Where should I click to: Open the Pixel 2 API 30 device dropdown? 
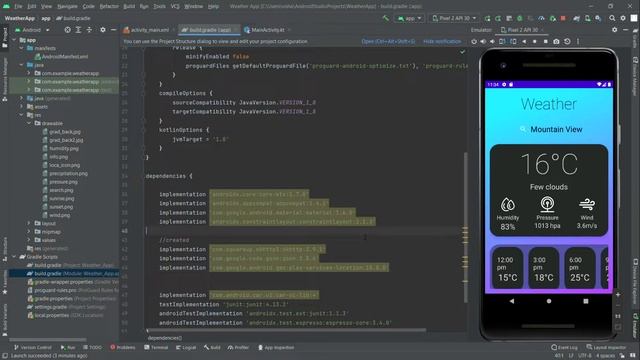(x=454, y=18)
